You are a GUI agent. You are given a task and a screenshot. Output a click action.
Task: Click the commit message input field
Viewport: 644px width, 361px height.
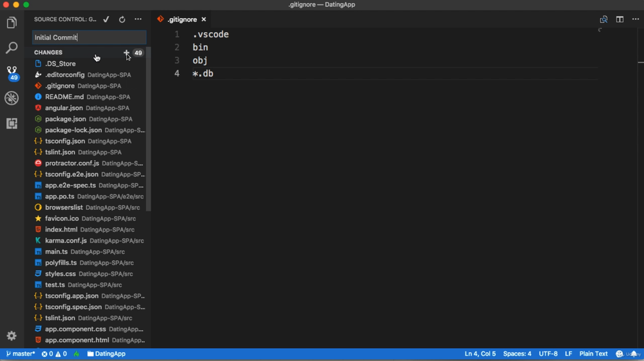point(89,37)
